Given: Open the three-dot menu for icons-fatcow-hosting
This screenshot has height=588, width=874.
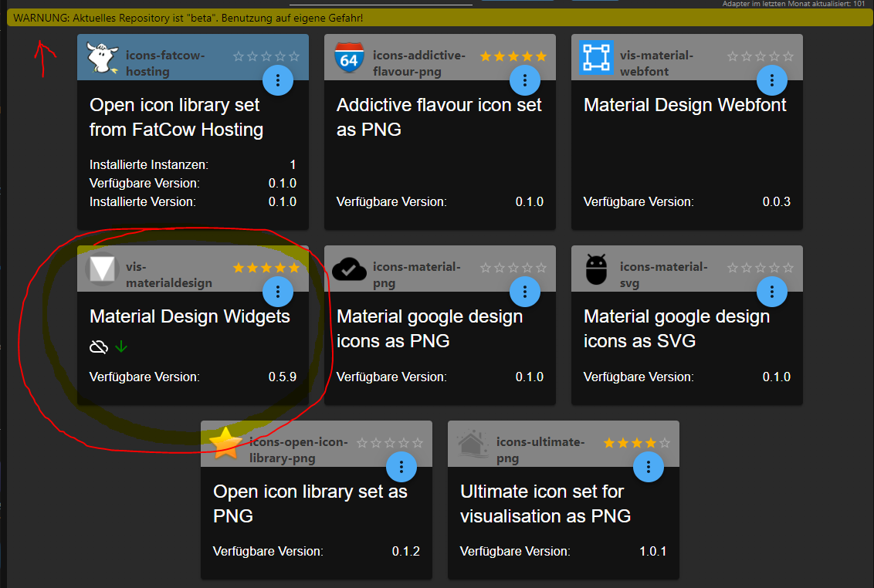Looking at the screenshot, I should pos(278,80).
